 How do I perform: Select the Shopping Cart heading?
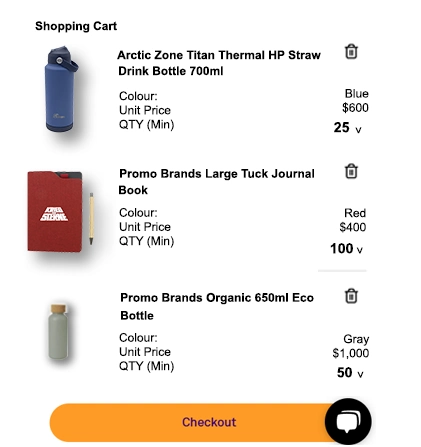click(x=76, y=26)
